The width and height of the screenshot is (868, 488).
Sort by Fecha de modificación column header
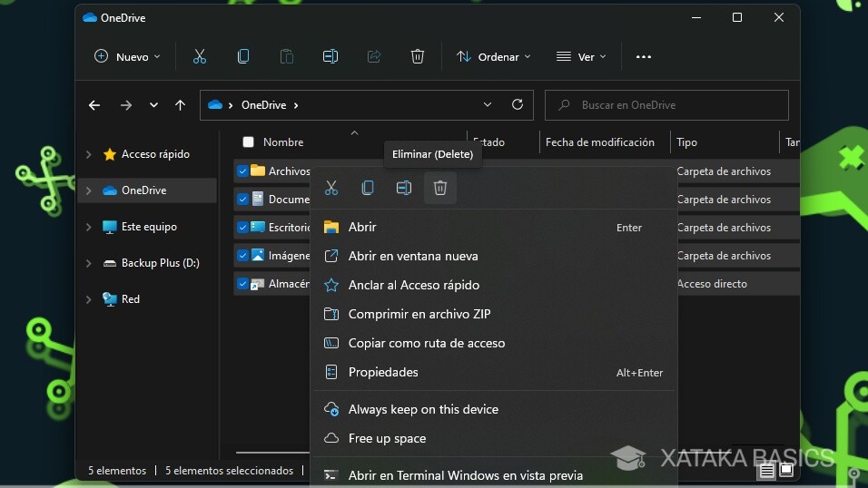[599, 142]
